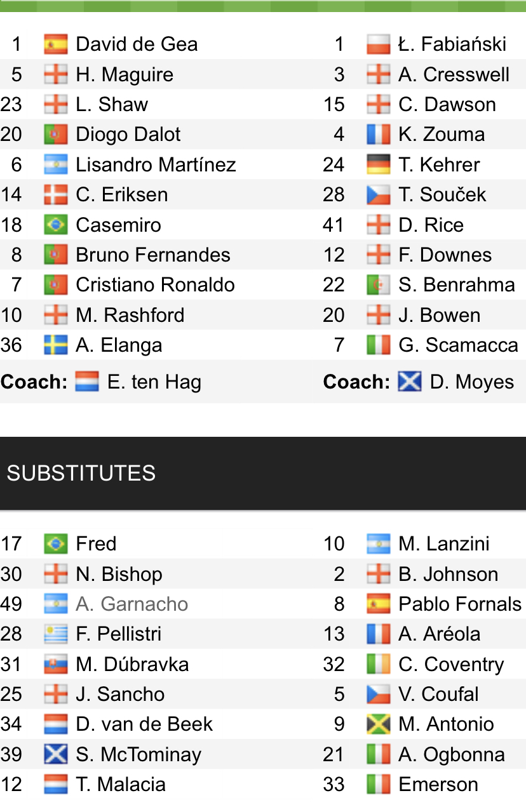The width and height of the screenshot is (526, 812).
Task: Click the Netherlands flag next to E. ten Hag
Action: (87, 382)
